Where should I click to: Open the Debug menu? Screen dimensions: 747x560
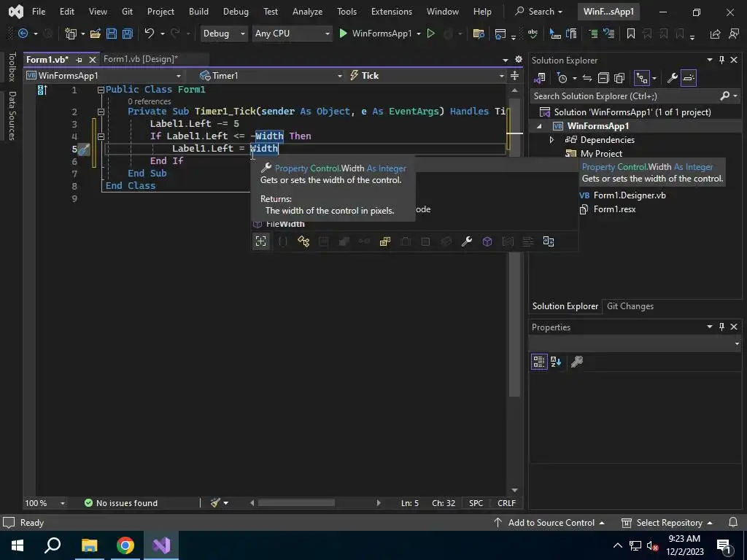pyautogui.click(x=236, y=12)
